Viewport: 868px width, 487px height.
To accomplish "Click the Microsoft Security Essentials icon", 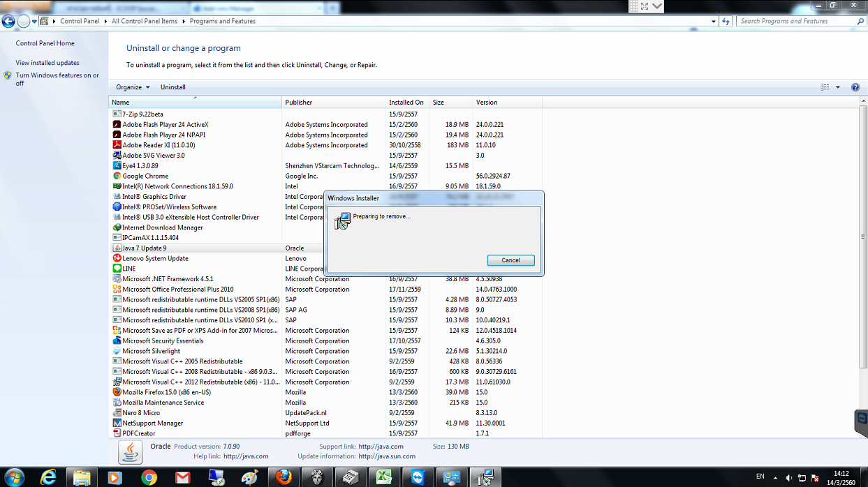I will coord(117,340).
